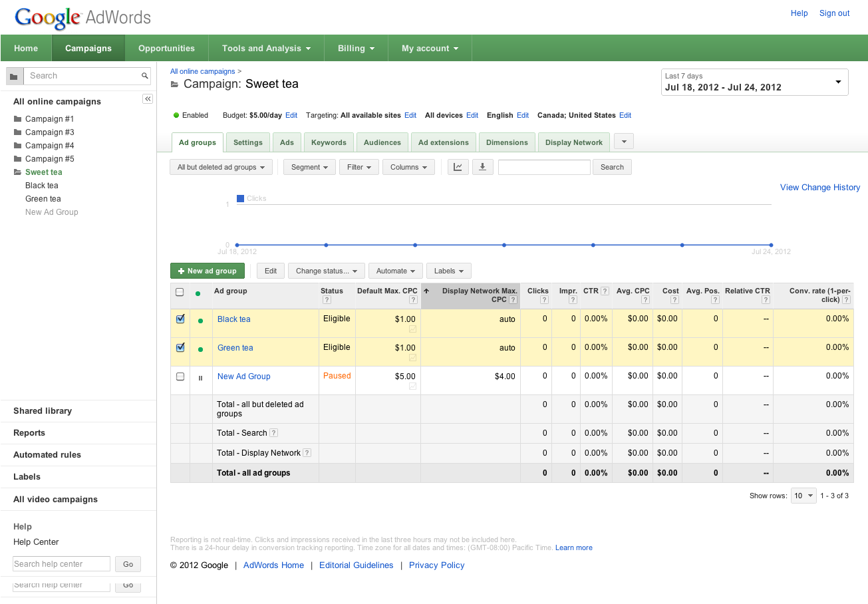Click the Edit button beside New ad group
868x604 pixels.
click(271, 271)
